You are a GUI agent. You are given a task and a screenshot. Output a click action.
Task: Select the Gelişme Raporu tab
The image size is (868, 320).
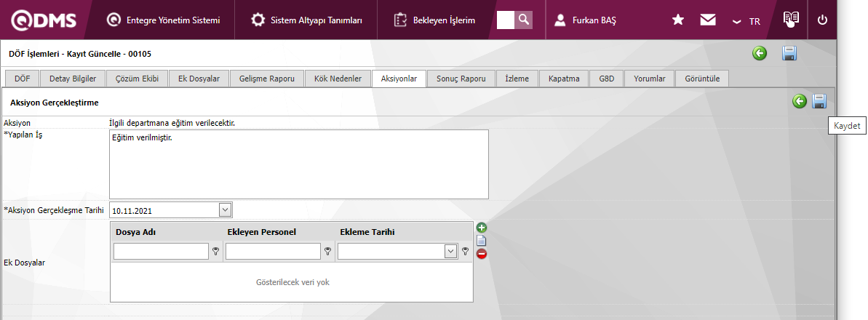267,79
